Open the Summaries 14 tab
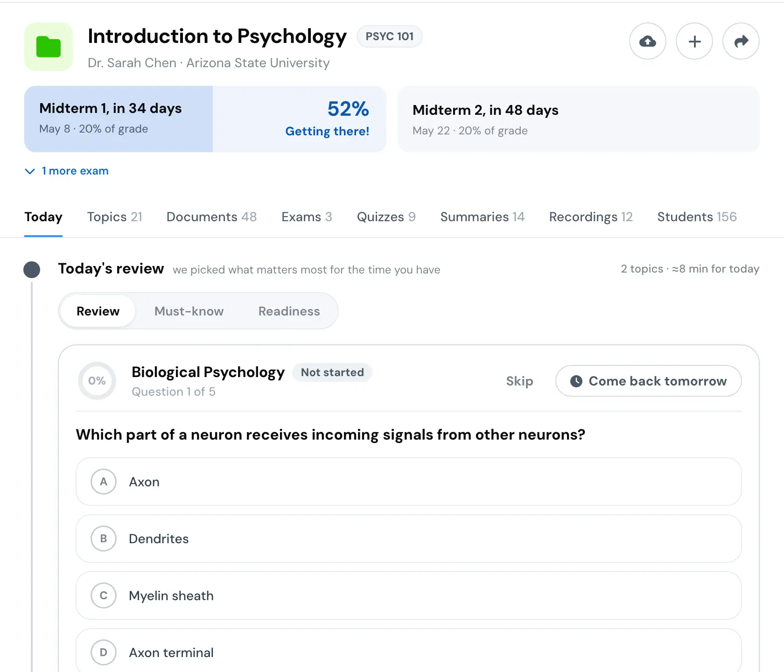Image resolution: width=784 pixels, height=672 pixels. pyautogui.click(x=482, y=217)
